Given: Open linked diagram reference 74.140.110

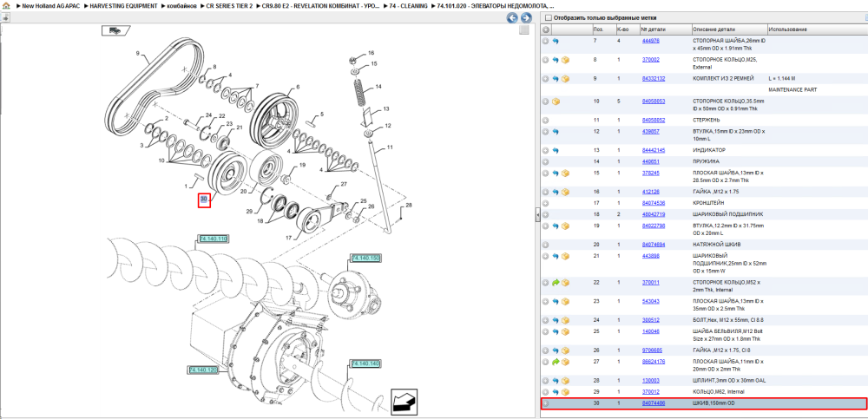Looking at the screenshot, I should (x=214, y=239).
